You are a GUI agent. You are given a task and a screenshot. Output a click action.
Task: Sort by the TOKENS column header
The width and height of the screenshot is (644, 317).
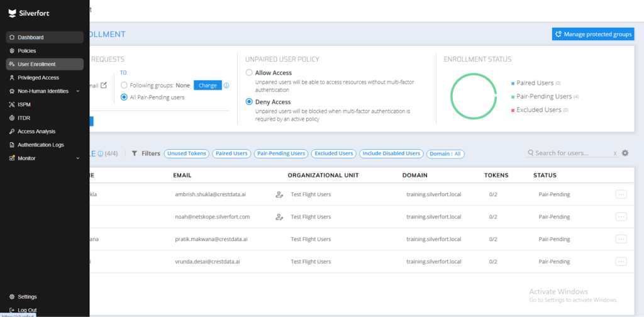tap(496, 175)
